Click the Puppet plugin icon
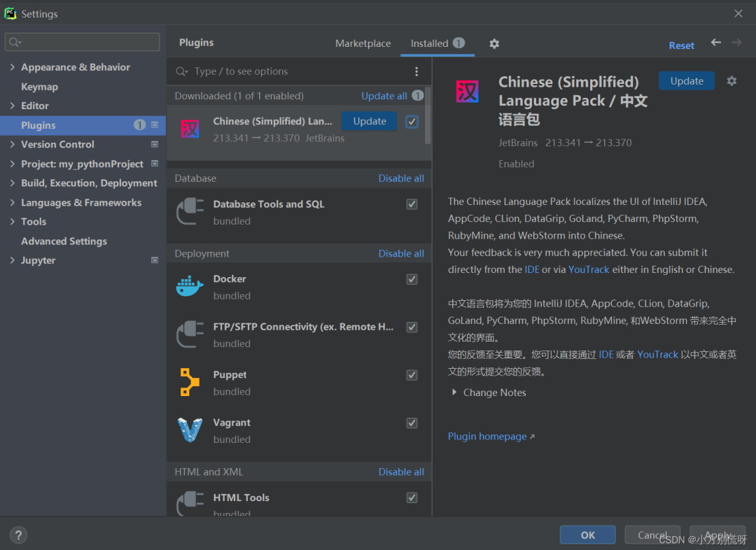The height and width of the screenshot is (550, 756). point(190,382)
